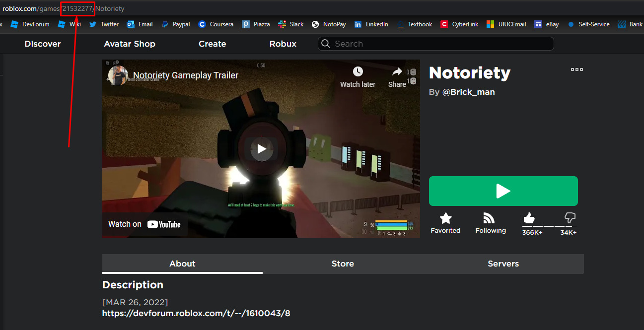The width and height of the screenshot is (644, 330).
Task: Open the eBay bookmark
Action: 547,24
